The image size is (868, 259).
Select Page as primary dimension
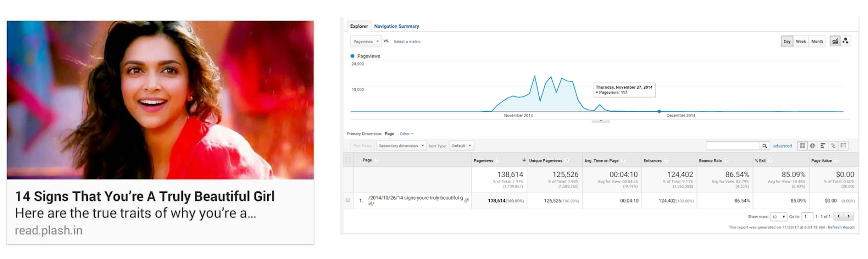[x=389, y=134]
